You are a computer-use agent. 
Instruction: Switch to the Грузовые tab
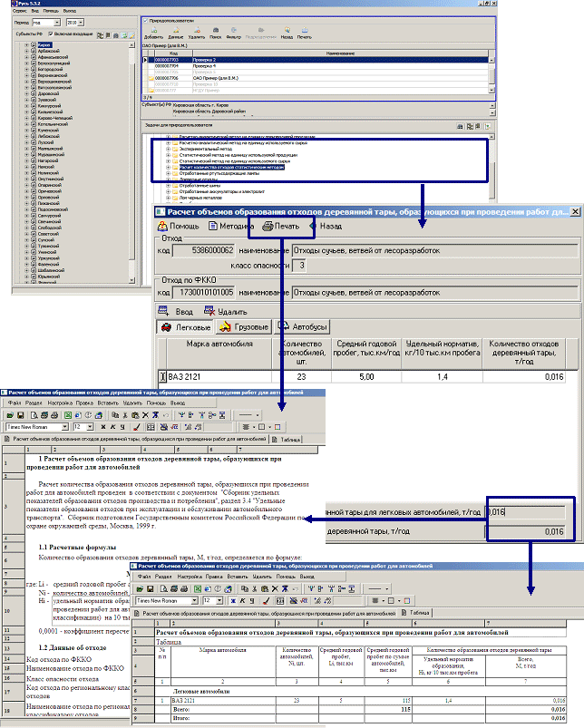(x=241, y=326)
